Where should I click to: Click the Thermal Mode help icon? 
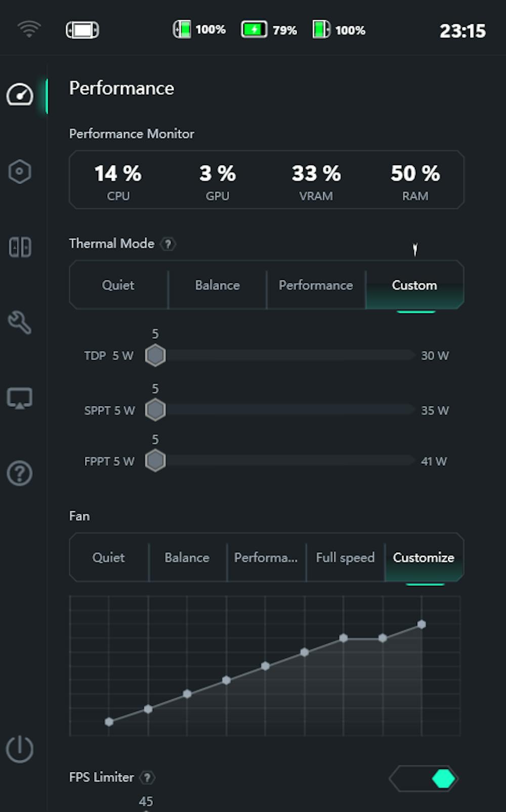168,244
